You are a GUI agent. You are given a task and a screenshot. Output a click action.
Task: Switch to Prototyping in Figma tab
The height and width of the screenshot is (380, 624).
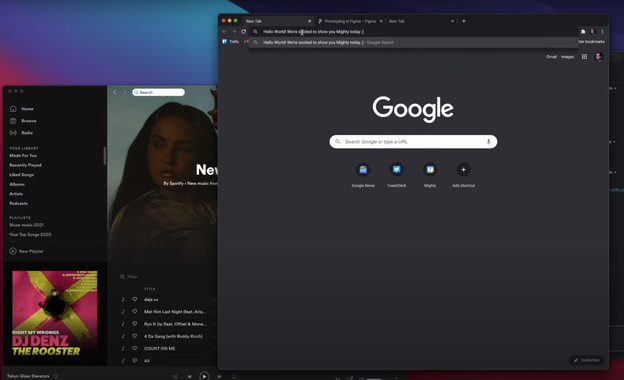(x=350, y=21)
